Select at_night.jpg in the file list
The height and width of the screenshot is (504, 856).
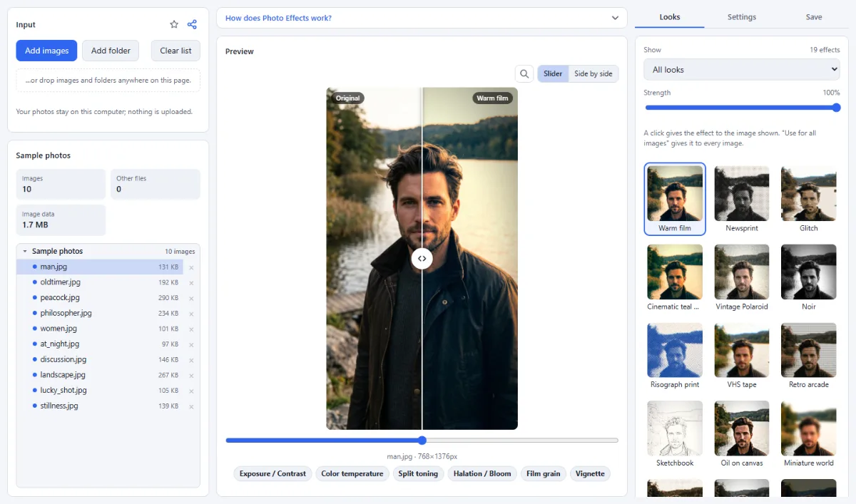(x=100, y=344)
